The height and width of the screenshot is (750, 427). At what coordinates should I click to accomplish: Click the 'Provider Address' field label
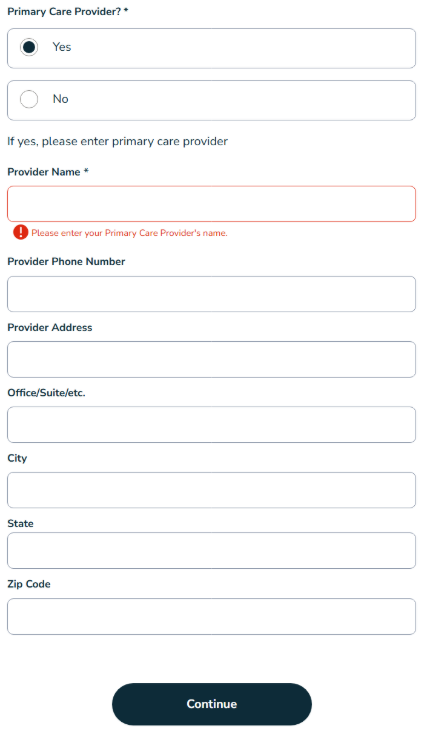click(50, 328)
